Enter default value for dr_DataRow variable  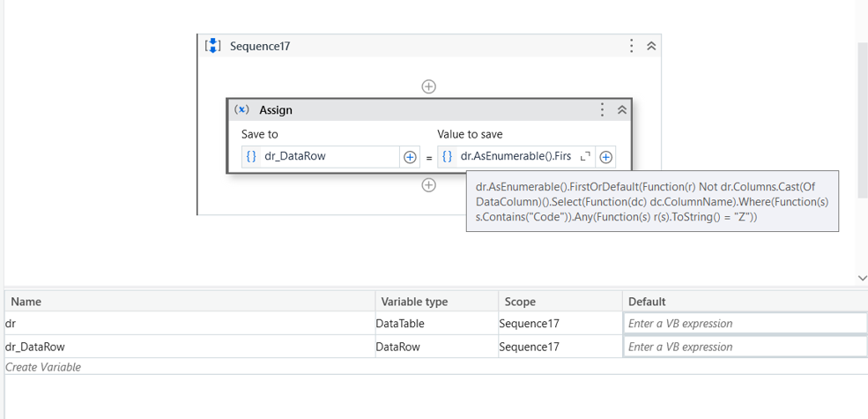click(745, 347)
